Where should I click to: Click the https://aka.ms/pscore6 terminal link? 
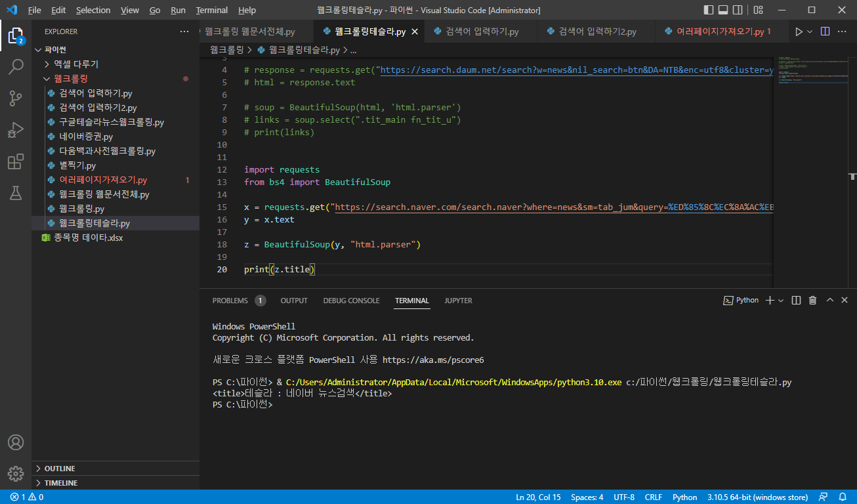[x=433, y=360]
